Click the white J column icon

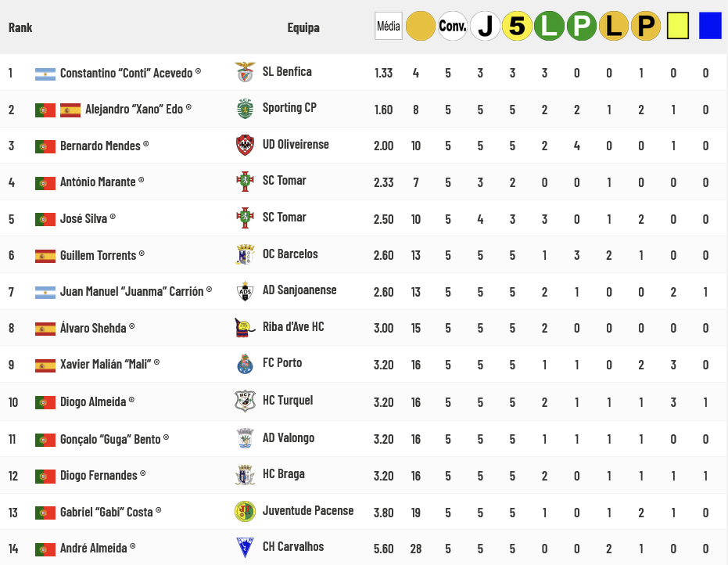coord(486,27)
